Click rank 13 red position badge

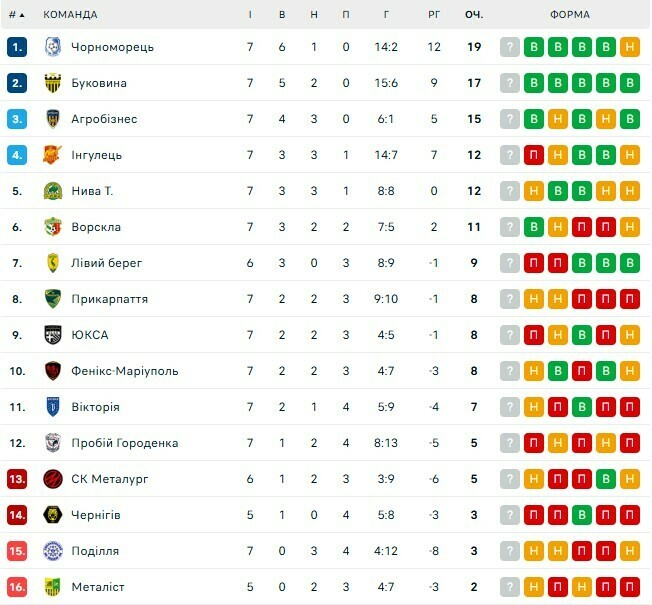click(16, 479)
